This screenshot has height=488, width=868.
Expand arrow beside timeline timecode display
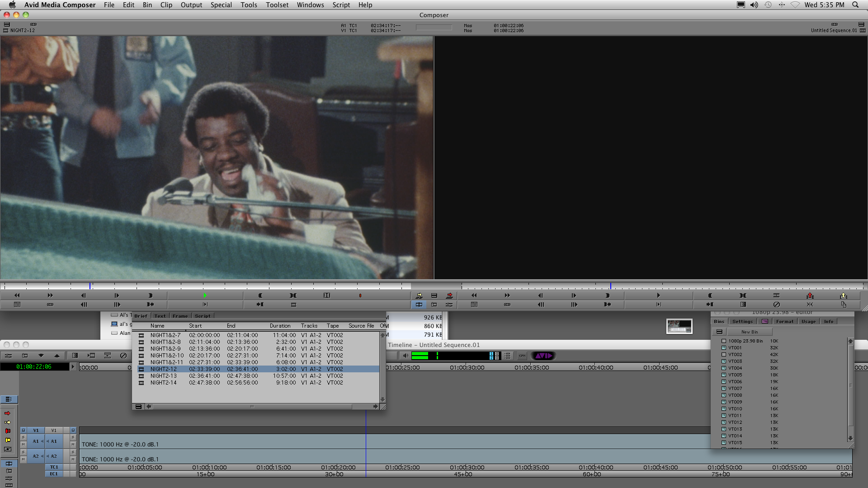coord(72,366)
